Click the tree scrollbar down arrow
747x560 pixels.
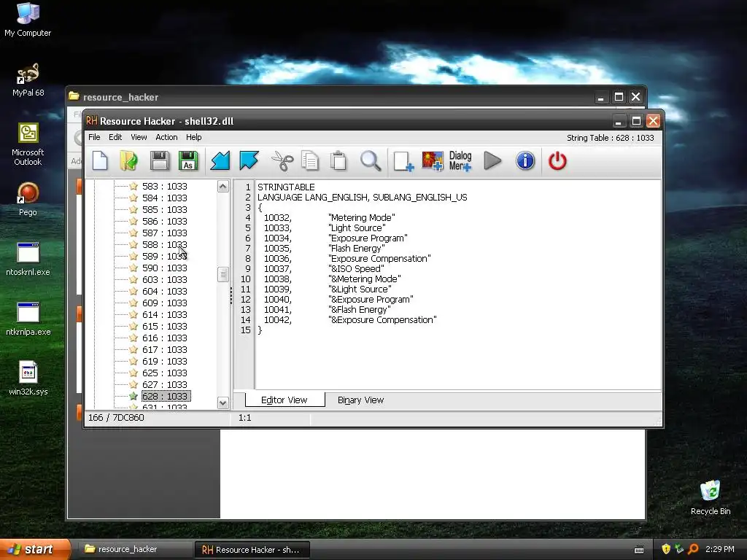[x=223, y=402]
